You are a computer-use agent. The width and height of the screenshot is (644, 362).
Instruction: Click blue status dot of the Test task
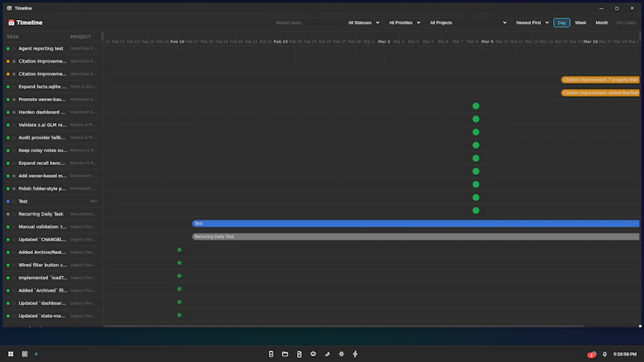click(x=8, y=202)
